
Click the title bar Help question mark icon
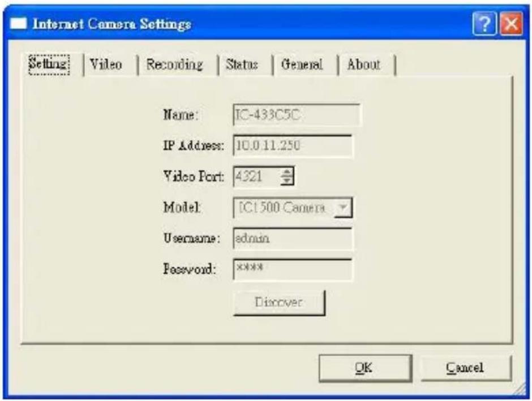484,24
